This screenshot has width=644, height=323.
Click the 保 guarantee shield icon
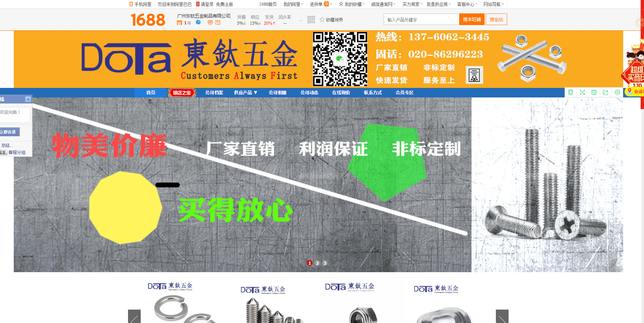pyautogui.click(x=210, y=23)
